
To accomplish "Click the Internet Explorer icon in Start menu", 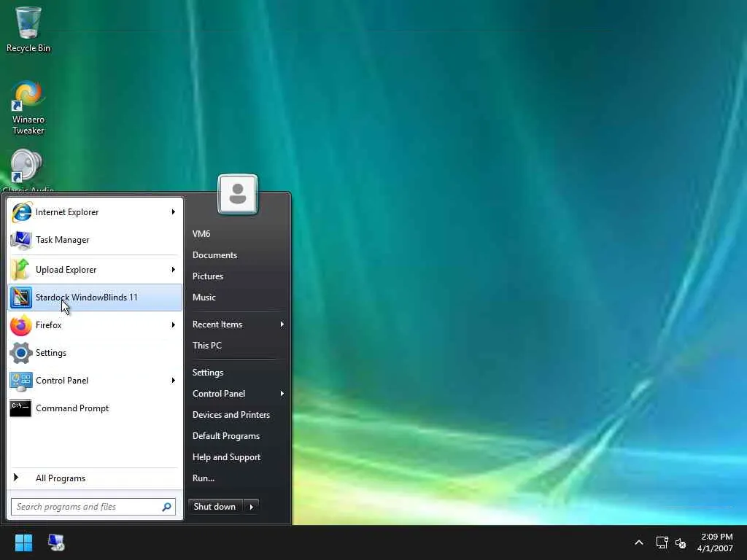I will (x=21, y=212).
